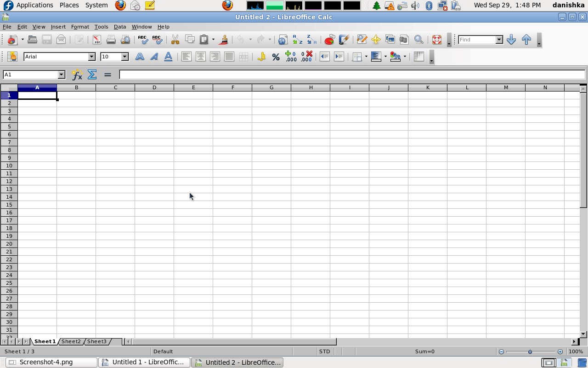Open the Function Wizard
This screenshot has height=368, width=588.
click(77, 75)
